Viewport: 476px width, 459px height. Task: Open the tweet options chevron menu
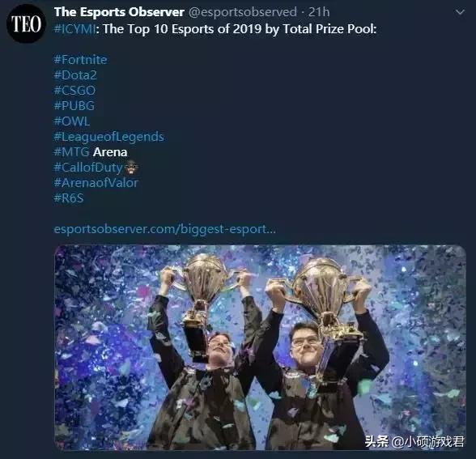[x=460, y=12]
